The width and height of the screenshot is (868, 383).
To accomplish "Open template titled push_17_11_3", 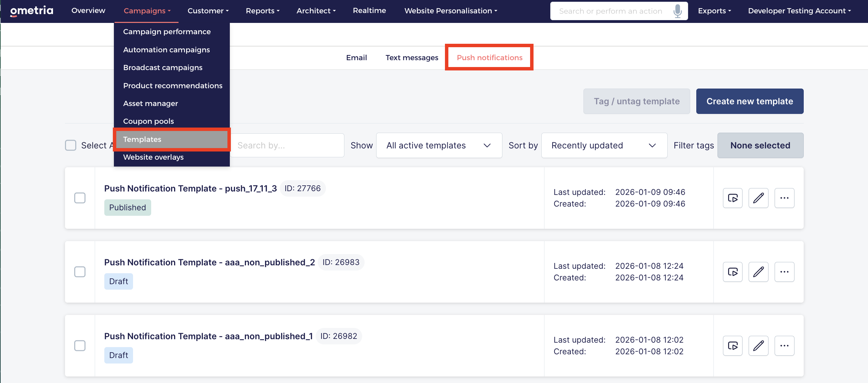I will (x=190, y=188).
